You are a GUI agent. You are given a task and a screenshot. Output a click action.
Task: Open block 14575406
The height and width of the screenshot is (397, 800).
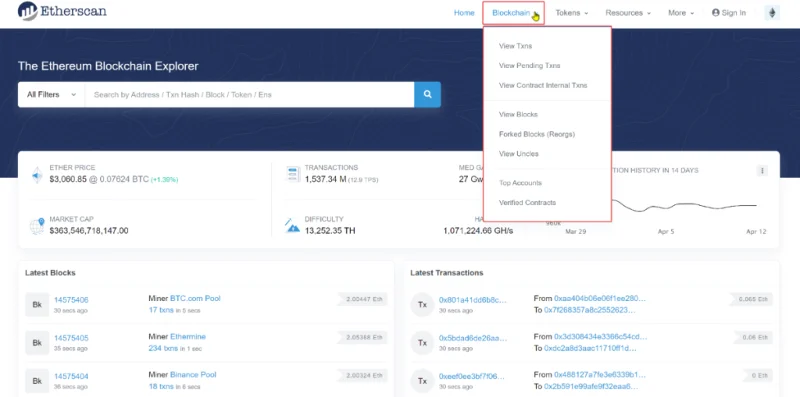click(x=71, y=300)
